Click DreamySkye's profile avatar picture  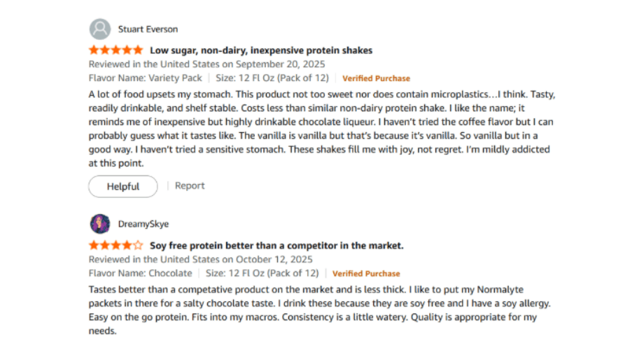coord(100,224)
